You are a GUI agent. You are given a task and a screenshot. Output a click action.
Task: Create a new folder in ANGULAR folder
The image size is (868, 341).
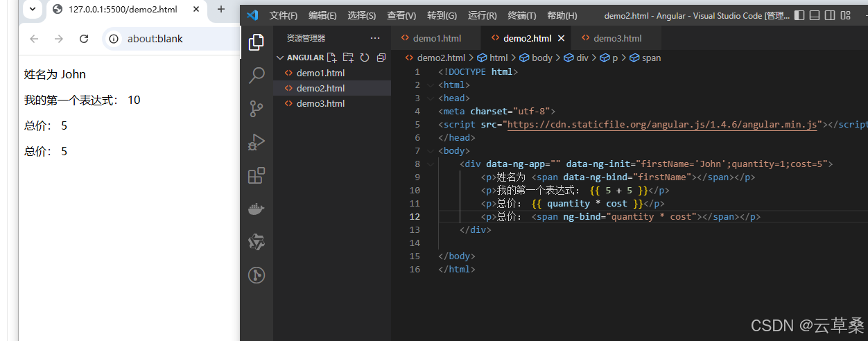pos(348,58)
